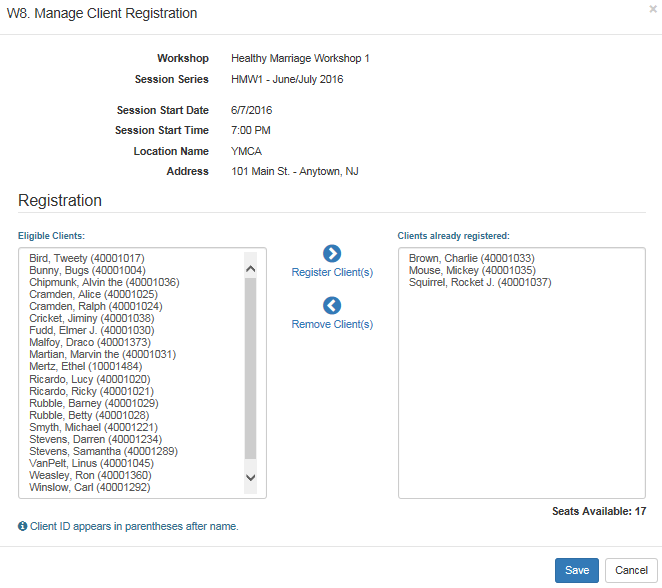Close the dialog with the X icon
Viewport: 662px width, 588px height.
[x=653, y=9]
